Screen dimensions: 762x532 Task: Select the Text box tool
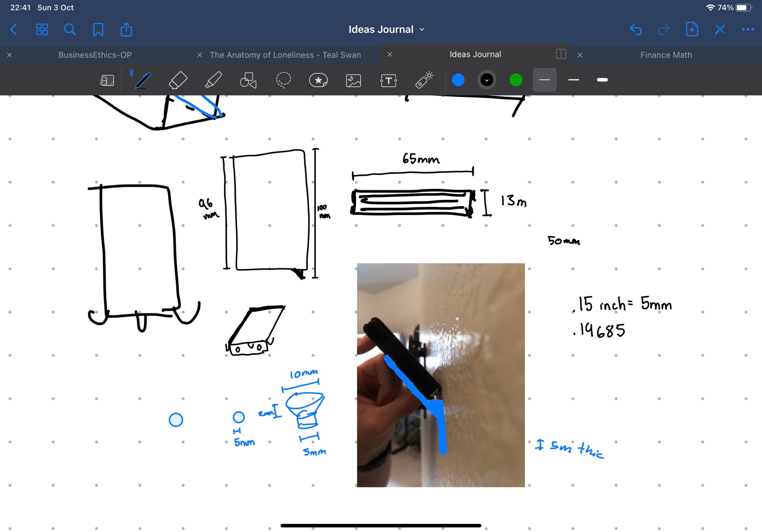[388, 80]
